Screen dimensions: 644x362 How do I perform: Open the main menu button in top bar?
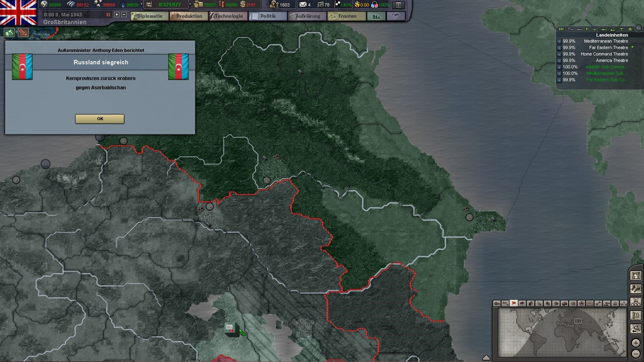(398, 5)
